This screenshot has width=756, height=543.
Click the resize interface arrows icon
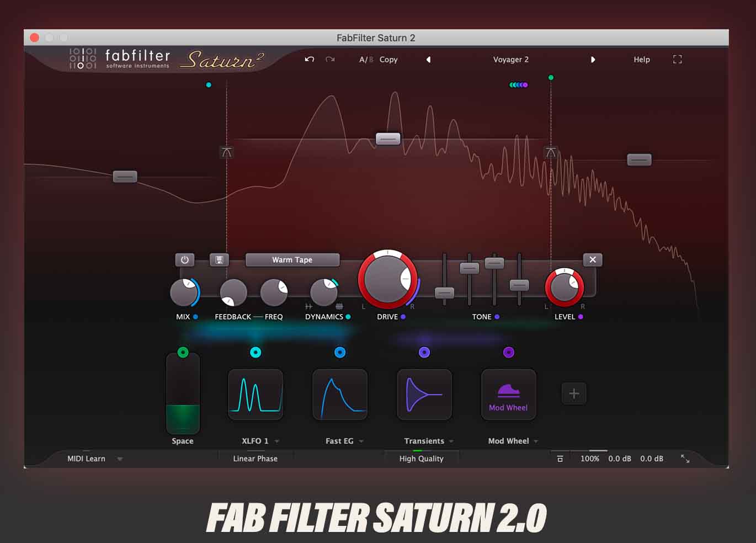(685, 459)
